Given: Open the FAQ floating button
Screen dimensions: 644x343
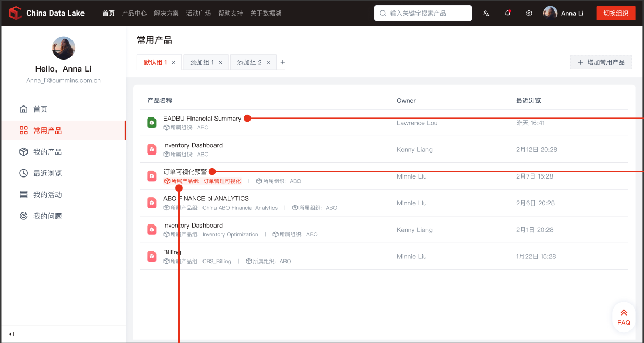Looking at the screenshot, I should [624, 317].
